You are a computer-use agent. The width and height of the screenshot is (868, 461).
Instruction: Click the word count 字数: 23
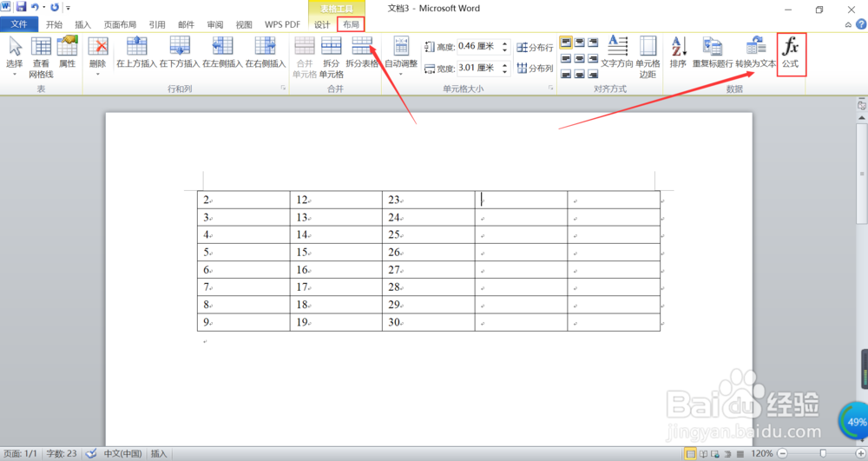point(62,454)
